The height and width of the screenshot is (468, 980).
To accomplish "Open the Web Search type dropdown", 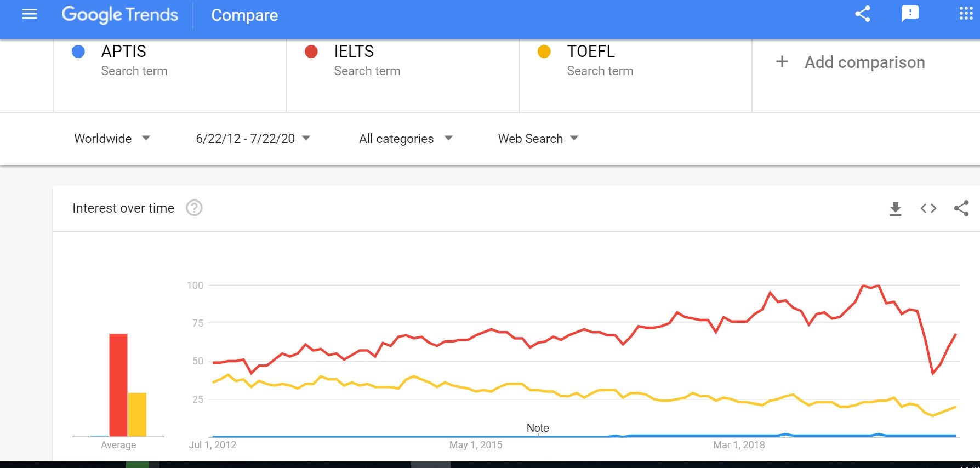I will [538, 139].
